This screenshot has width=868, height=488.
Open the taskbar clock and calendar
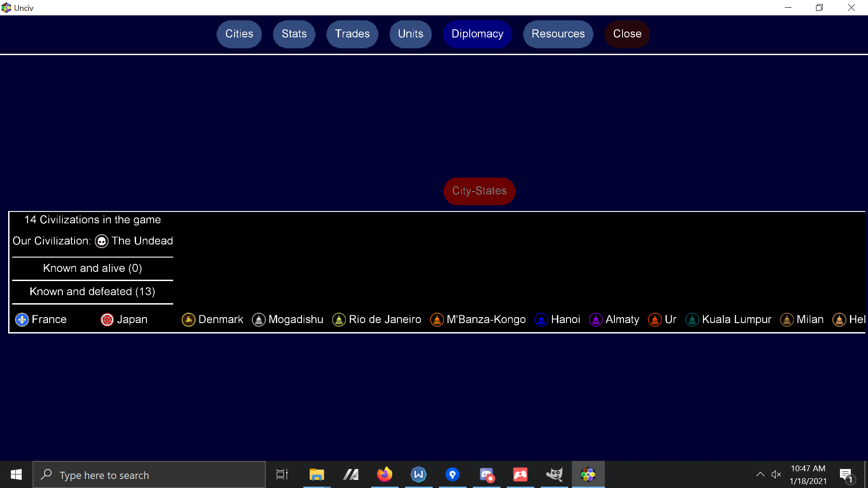[808, 474]
